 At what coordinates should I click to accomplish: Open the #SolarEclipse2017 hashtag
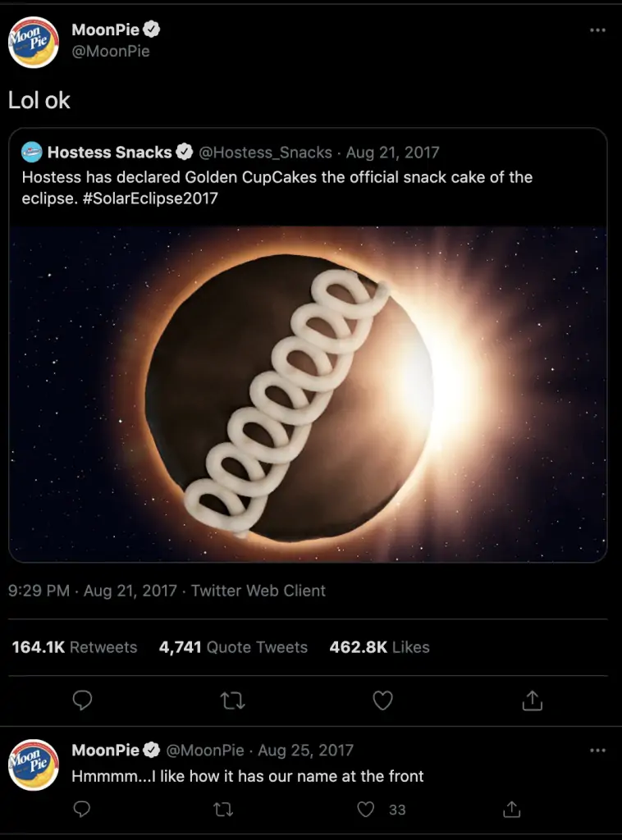point(151,198)
